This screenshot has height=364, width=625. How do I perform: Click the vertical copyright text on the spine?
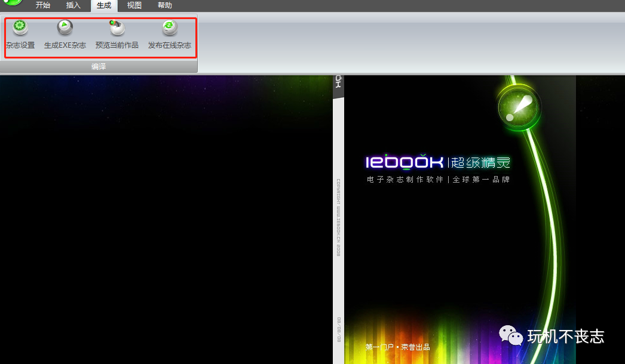[x=338, y=217]
